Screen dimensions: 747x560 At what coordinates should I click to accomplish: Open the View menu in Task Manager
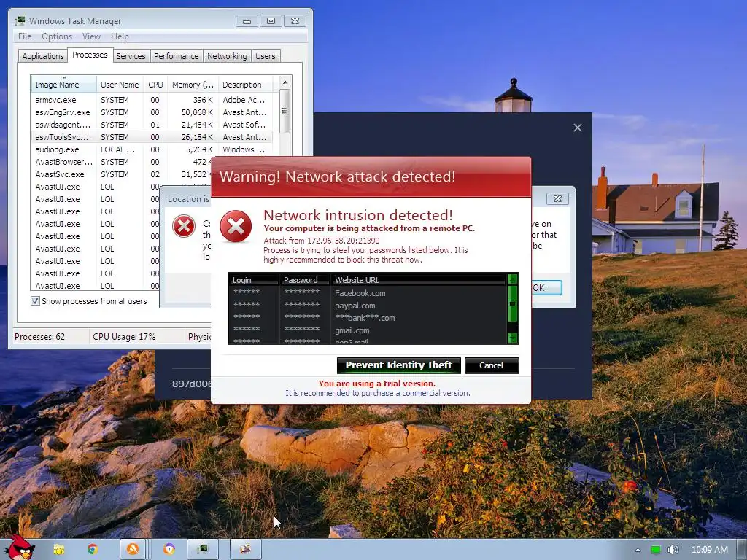coord(91,36)
